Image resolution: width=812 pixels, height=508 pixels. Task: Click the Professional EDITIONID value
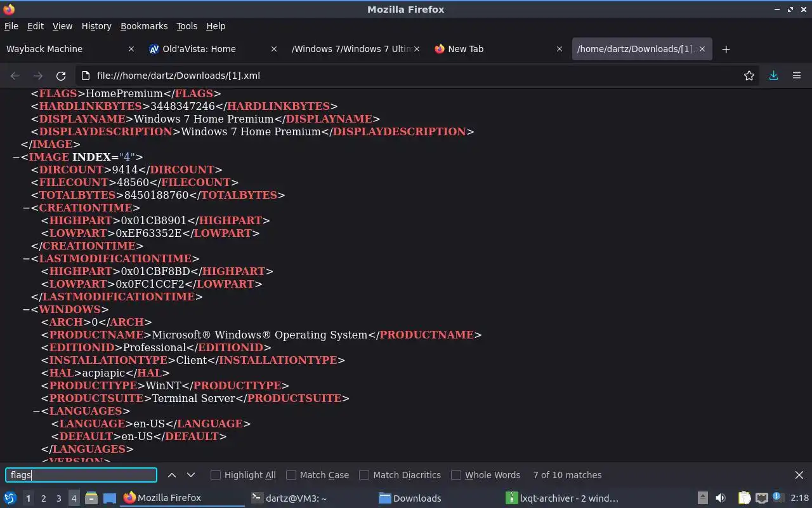[x=155, y=347]
